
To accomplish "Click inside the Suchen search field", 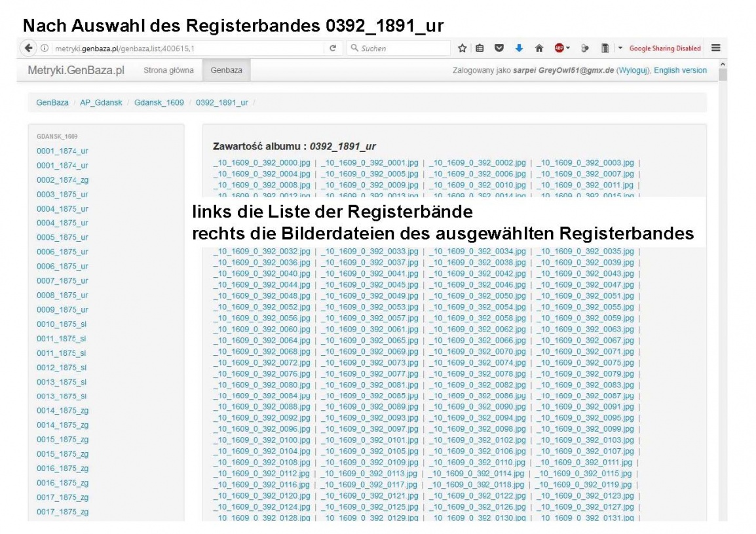I will (x=400, y=48).
